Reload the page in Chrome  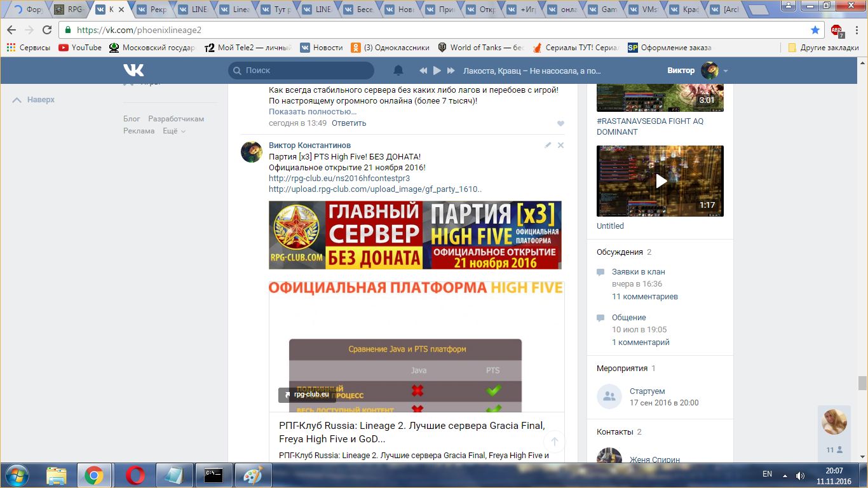tap(47, 30)
